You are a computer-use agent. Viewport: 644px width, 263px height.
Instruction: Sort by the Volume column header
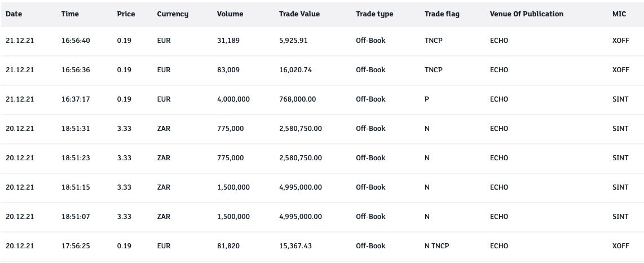tap(230, 14)
